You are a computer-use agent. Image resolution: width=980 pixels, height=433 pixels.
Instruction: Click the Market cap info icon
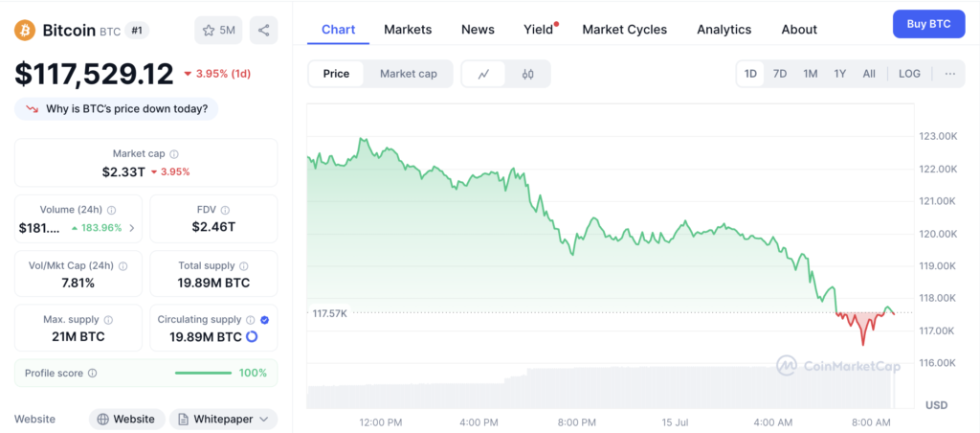pos(174,153)
